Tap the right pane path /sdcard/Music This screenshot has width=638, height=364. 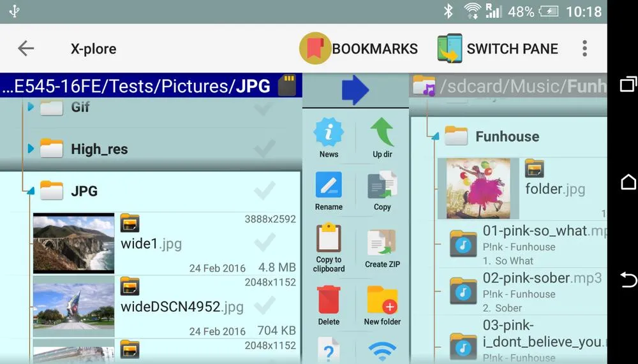523,86
